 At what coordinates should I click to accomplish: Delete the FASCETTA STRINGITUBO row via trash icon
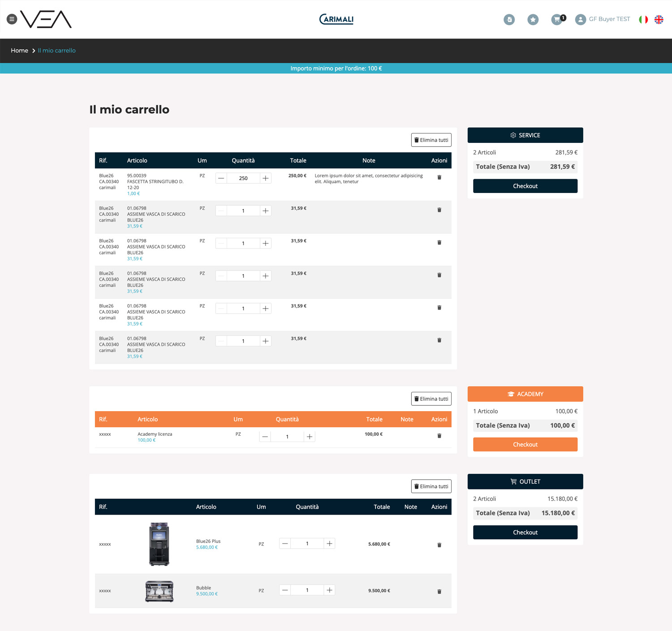tap(439, 178)
